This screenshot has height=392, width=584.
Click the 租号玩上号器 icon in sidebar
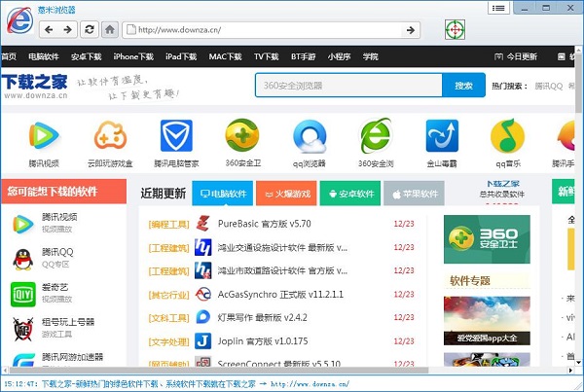[23, 329]
